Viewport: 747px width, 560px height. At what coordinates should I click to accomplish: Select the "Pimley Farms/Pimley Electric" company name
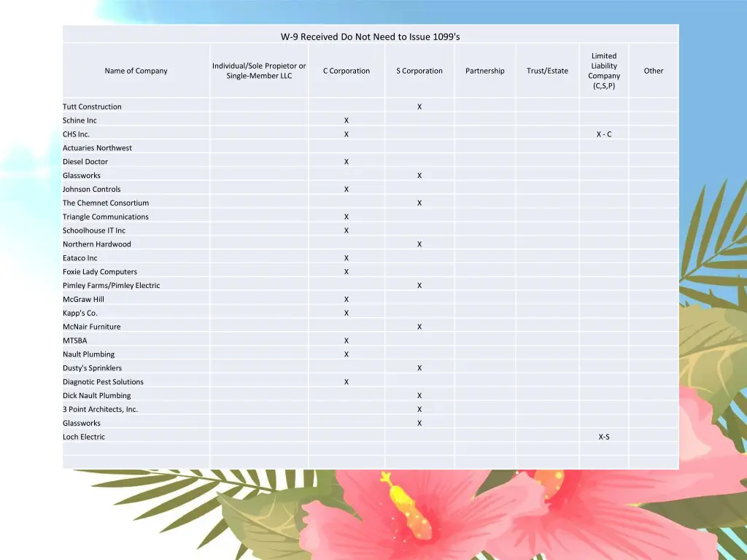point(112,286)
